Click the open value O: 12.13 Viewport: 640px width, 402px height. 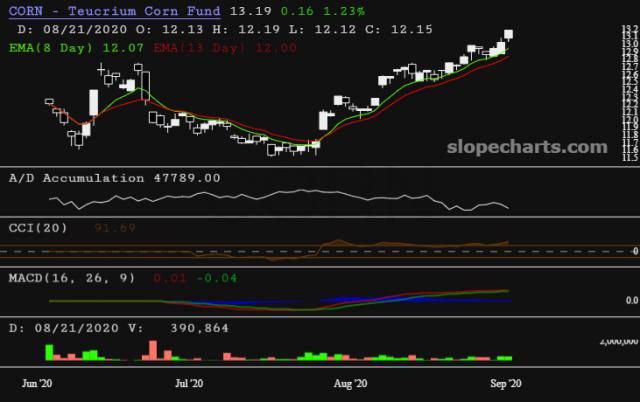pos(170,29)
